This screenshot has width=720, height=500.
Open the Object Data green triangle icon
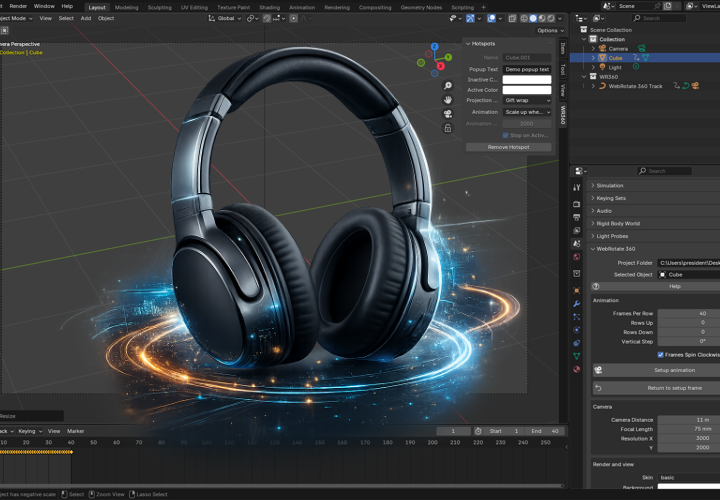(x=577, y=356)
